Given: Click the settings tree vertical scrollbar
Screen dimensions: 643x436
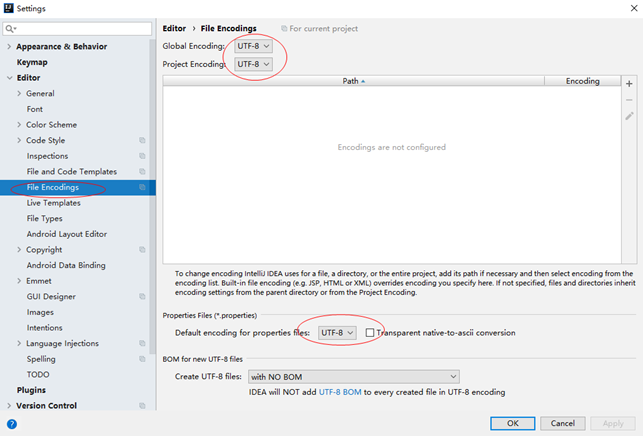Looking at the screenshot, I should click(152, 196).
